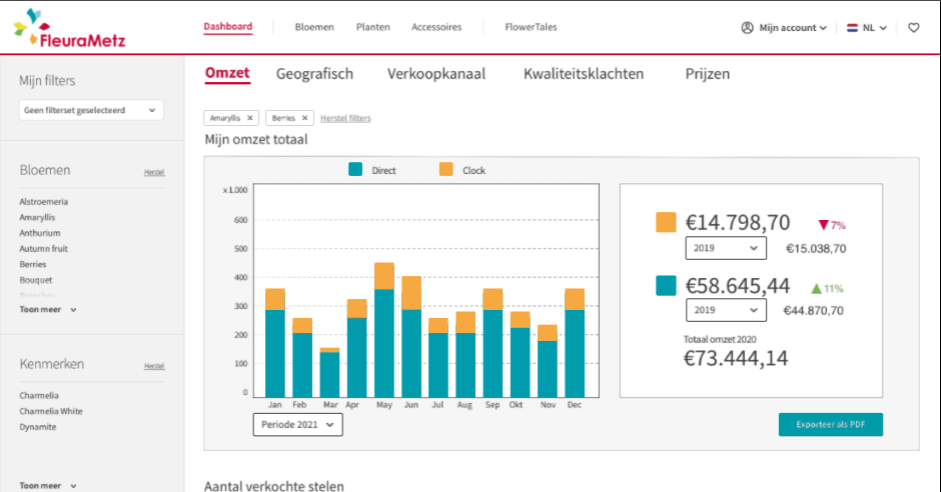Image resolution: width=941 pixels, height=492 pixels.
Task: Click the Exporteer als PDF button
Action: coord(831,424)
